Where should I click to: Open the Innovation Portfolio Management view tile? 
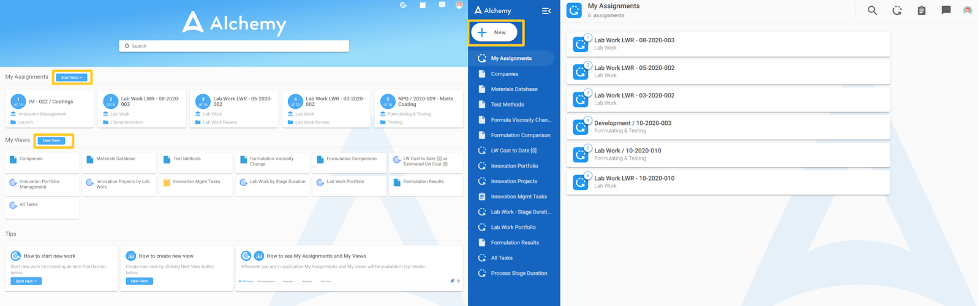pos(42,186)
